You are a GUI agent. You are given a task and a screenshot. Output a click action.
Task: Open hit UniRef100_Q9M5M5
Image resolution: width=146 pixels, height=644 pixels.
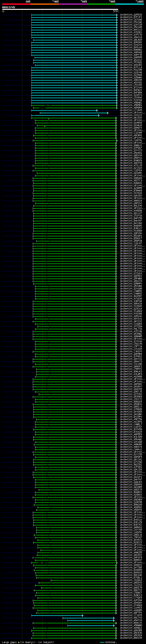(x=131, y=58)
